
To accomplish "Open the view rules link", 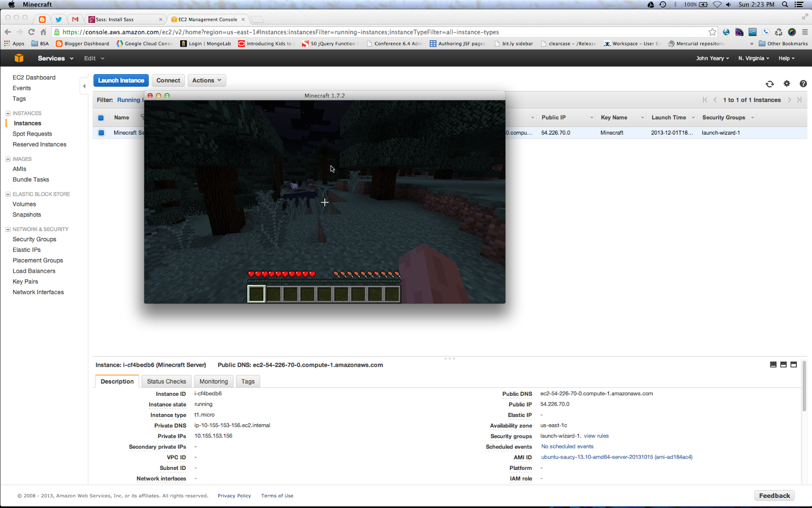I will (596, 436).
